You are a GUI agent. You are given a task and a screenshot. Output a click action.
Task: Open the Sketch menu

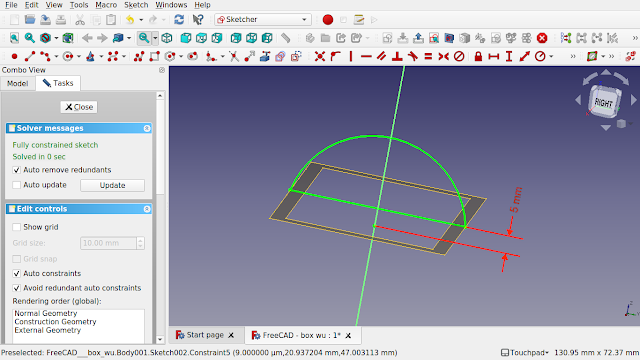tap(136, 5)
